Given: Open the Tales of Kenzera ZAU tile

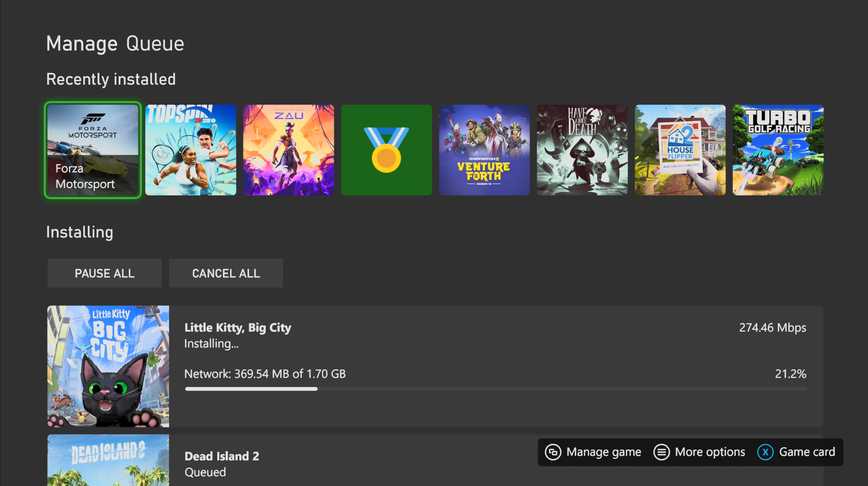Looking at the screenshot, I should click(x=288, y=150).
